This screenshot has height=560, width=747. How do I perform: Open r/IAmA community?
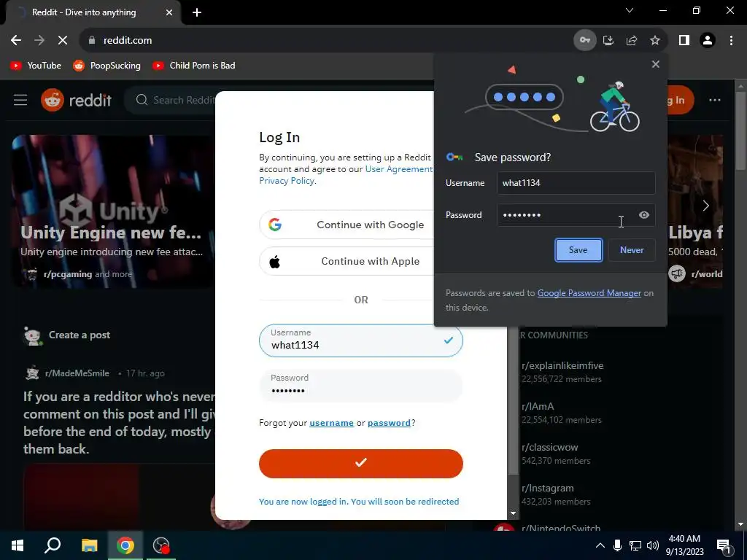(x=538, y=407)
